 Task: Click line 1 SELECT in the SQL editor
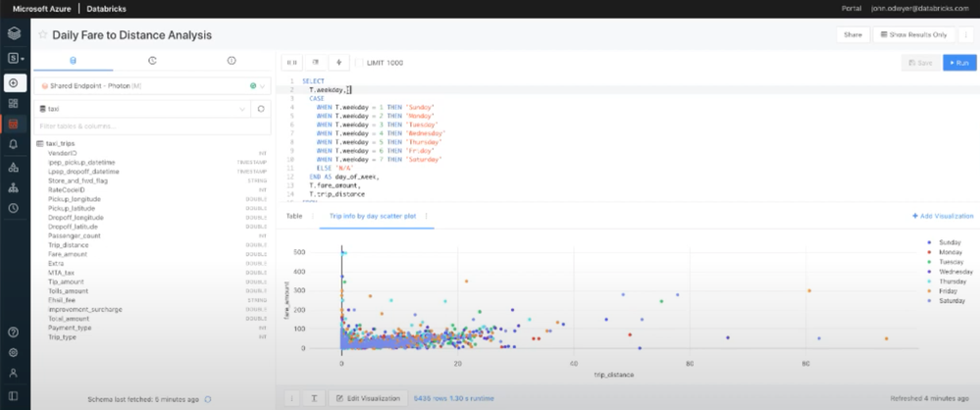pyautogui.click(x=312, y=81)
